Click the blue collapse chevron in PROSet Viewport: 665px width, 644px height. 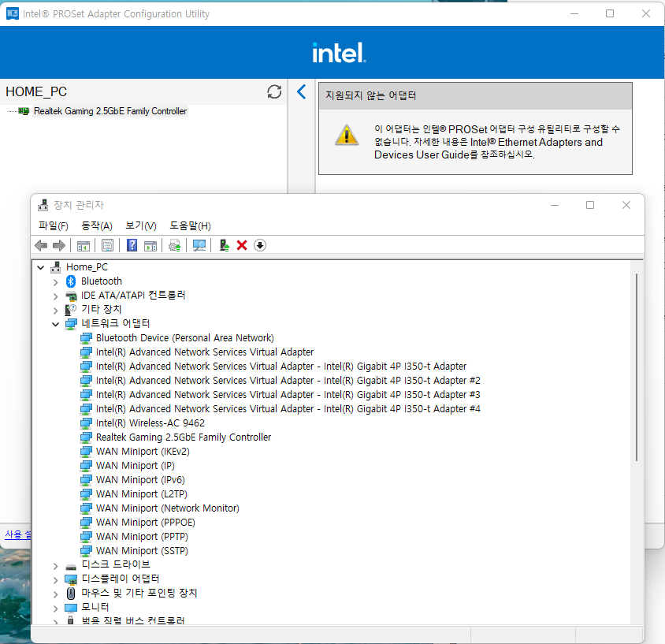(302, 91)
